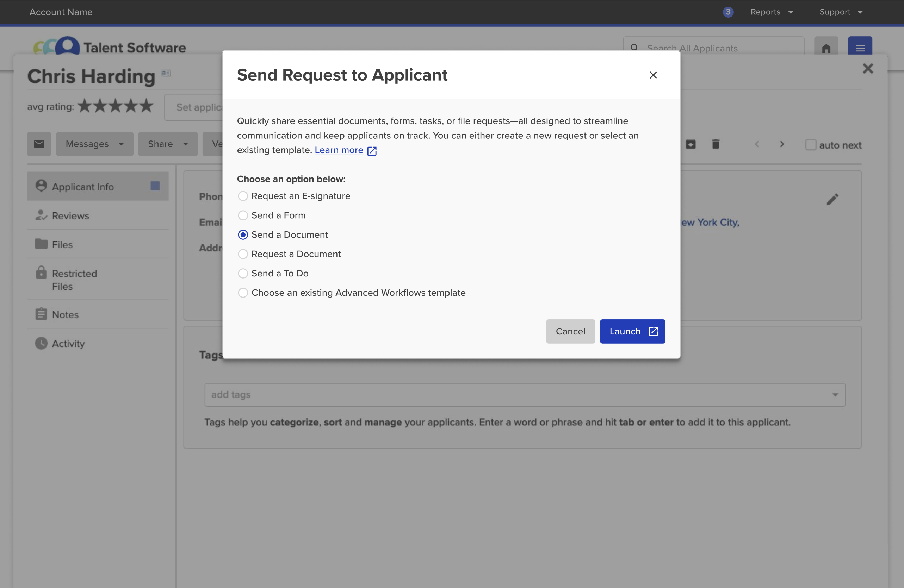Viewport: 904px width, 588px height.
Task: Click the archive box icon
Action: point(691,144)
